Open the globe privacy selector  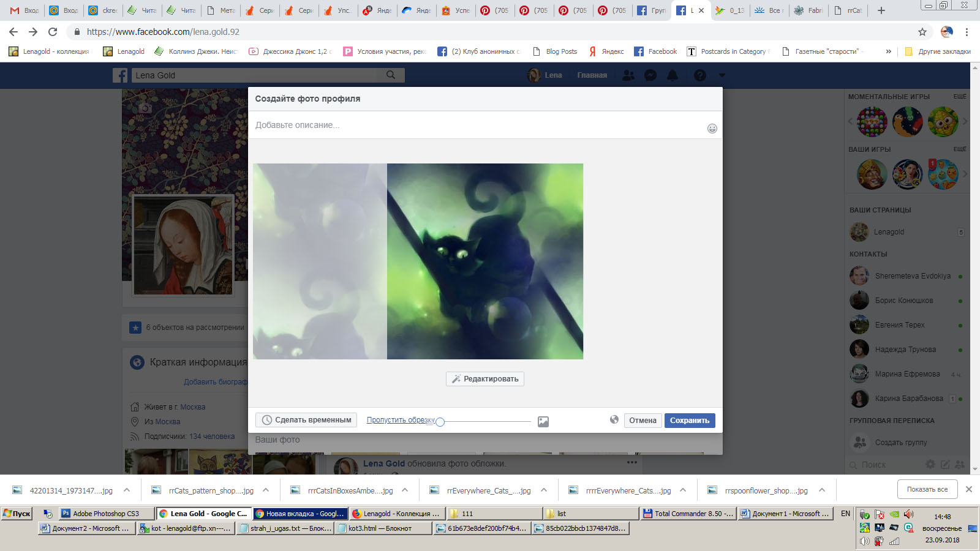[x=614, y=420]
